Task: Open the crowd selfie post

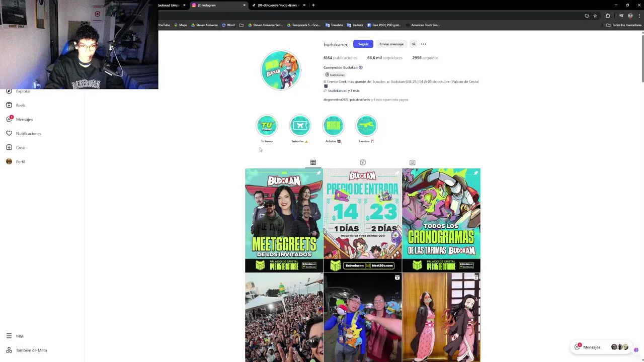Action: [x=284, y=318]
